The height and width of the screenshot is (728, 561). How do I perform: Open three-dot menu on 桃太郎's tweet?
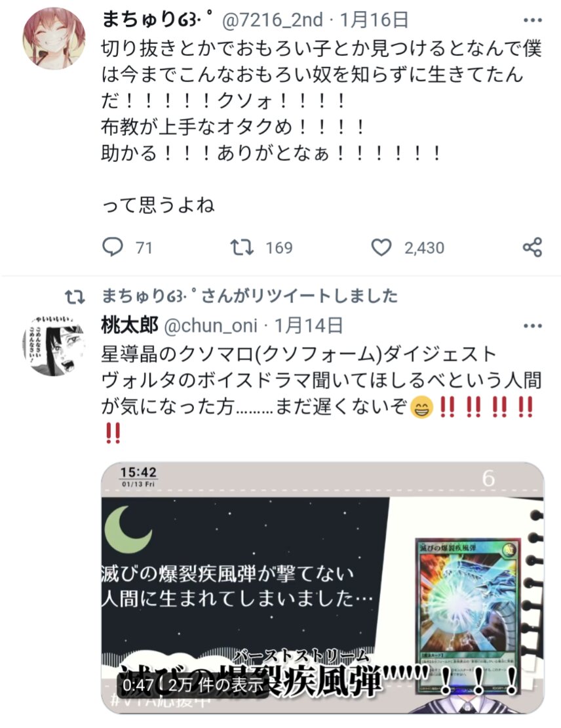pos(532,326)
